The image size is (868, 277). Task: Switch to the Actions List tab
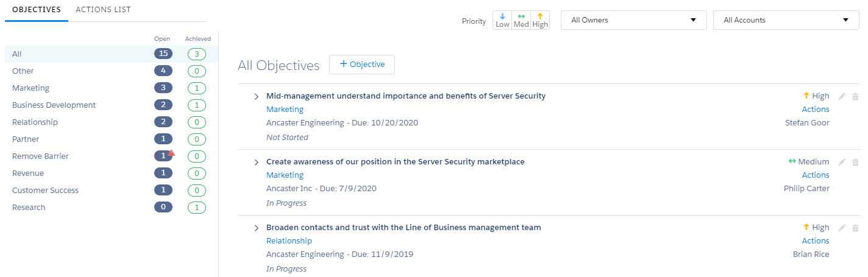103,10
